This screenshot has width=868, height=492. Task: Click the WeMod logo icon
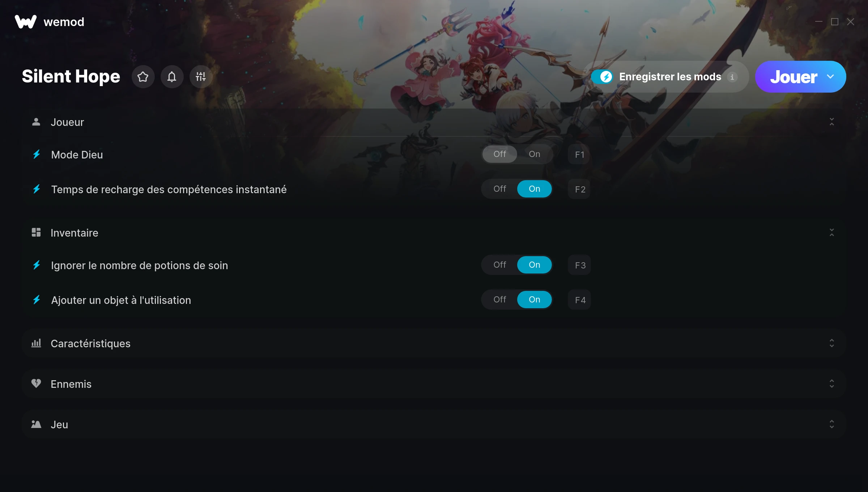25,22
